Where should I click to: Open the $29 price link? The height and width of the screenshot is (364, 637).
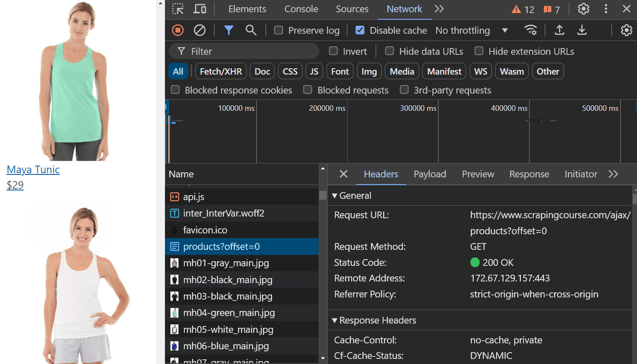(15, 185)
